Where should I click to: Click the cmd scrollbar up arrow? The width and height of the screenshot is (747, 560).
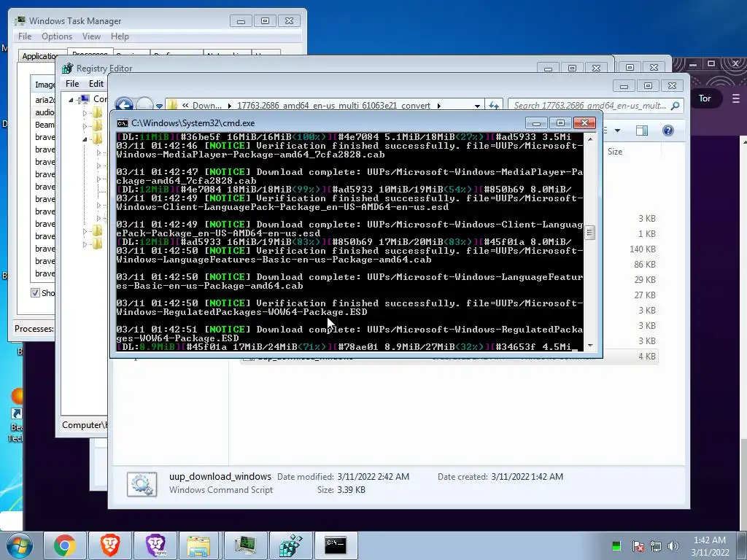590,139
